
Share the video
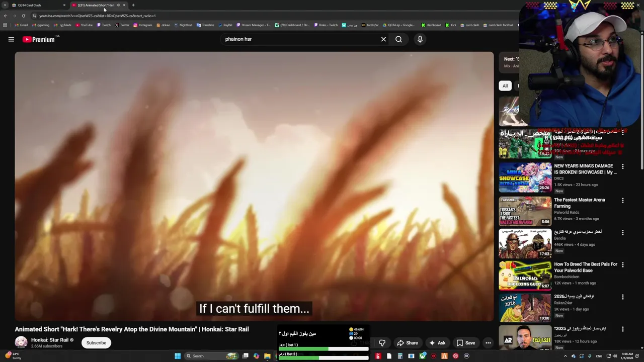(x=408, y=343)
